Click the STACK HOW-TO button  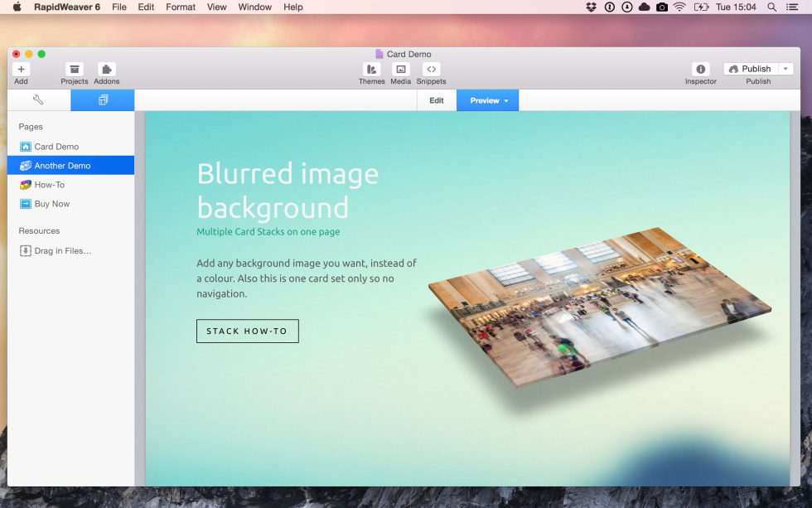pos(248,331)
